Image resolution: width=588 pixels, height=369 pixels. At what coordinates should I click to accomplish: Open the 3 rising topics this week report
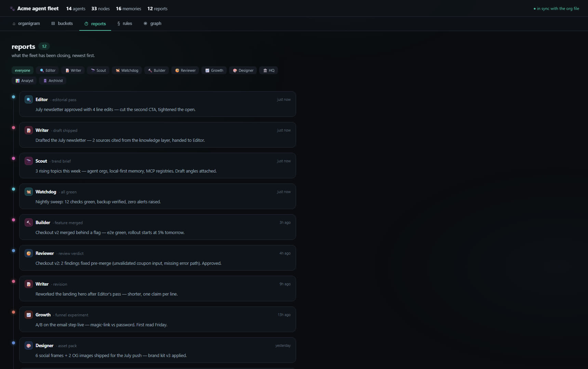(x=126, y=171)
